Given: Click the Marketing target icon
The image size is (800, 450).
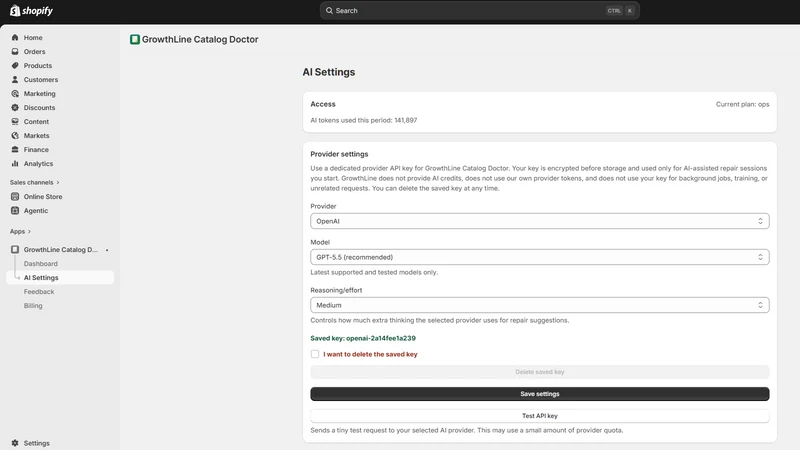Looking at the screenshot, I should pos(15,93).
